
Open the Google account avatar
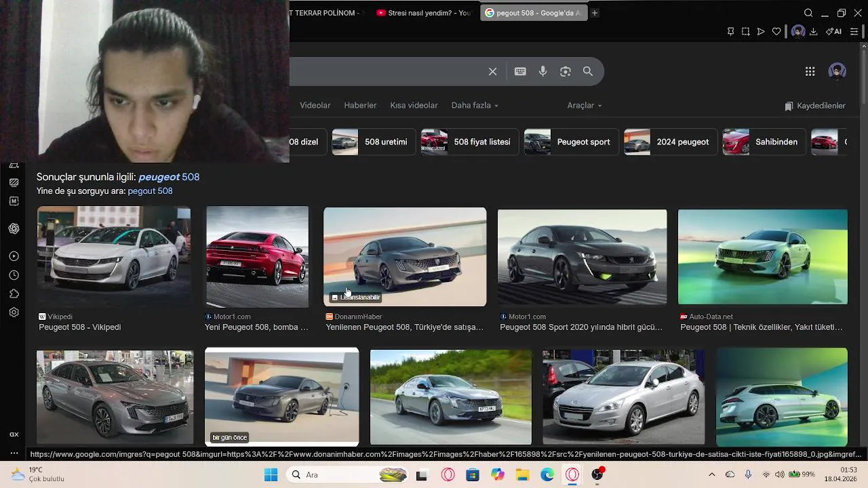pyautogui.click(x=837, y=71)
